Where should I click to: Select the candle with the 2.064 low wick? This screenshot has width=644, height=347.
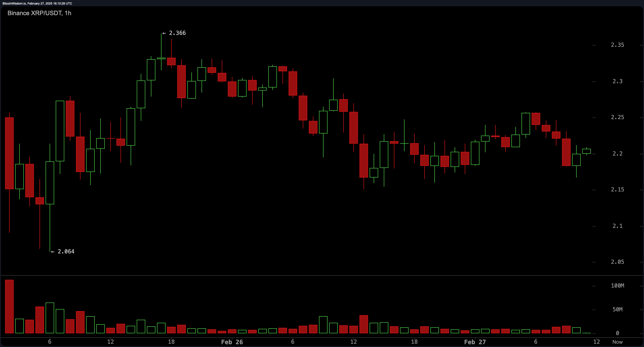[50, 182]
